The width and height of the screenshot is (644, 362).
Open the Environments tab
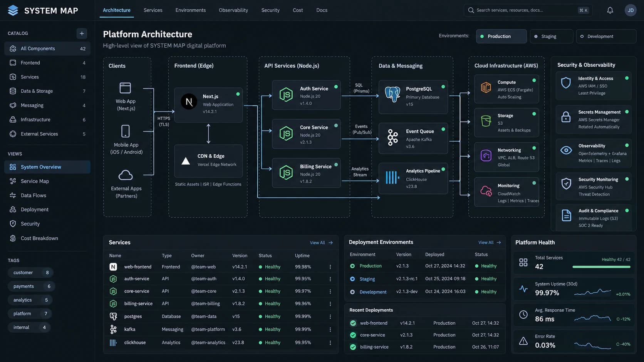tap(191, 10)
